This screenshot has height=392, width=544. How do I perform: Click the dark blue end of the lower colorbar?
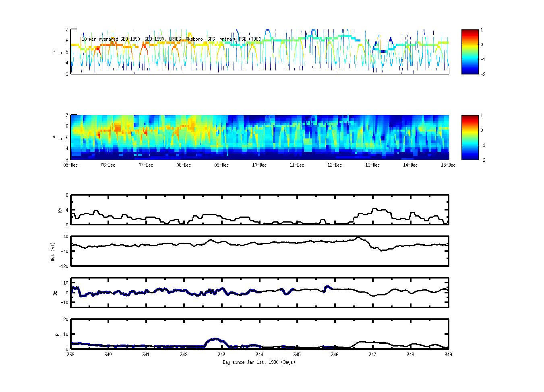[x=470, y=157]
